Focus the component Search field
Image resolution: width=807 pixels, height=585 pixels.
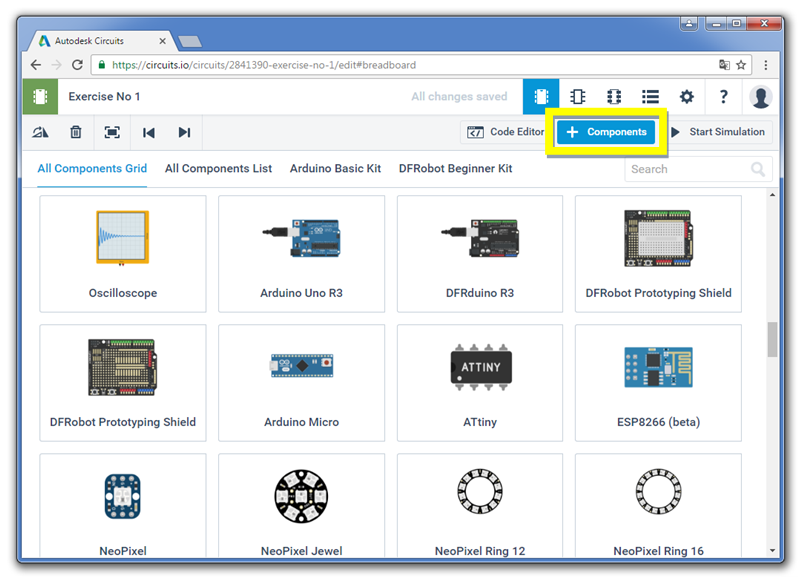698,169
